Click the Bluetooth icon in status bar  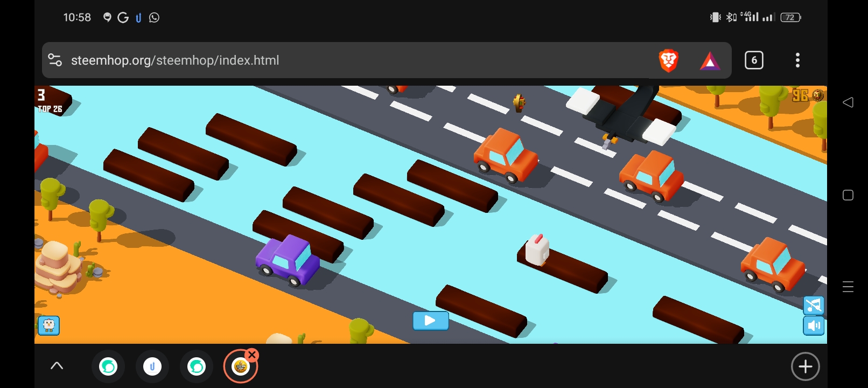click(731, 17)
